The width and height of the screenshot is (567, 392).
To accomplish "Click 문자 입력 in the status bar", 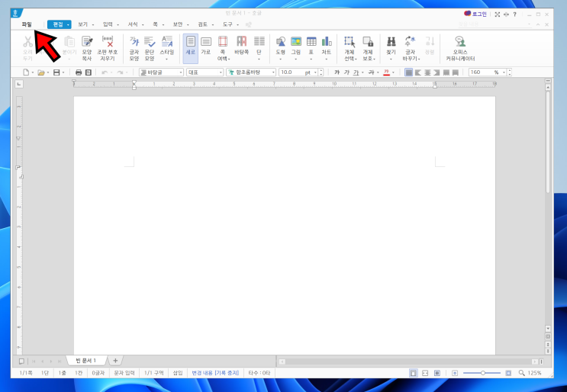I will click(x=124, y=372).
